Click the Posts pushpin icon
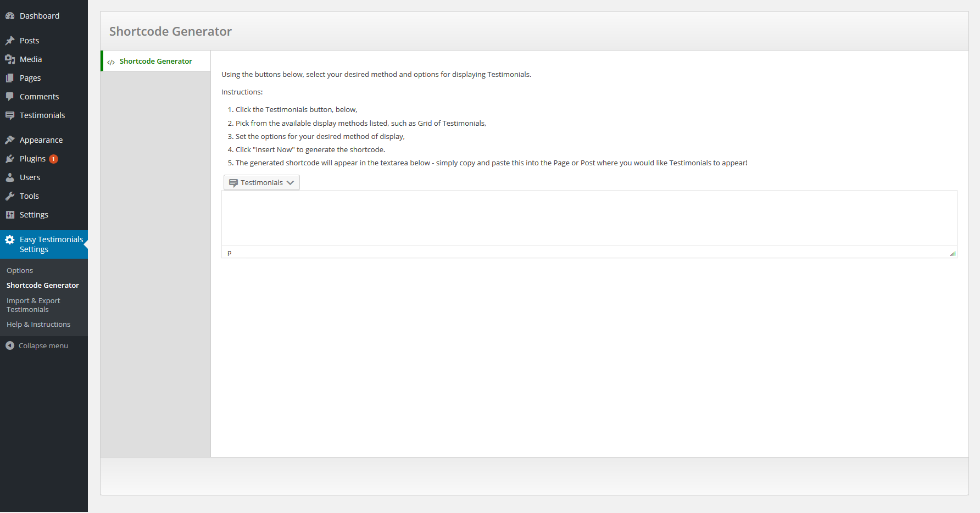Image resolution: width=980 pixels, height=513 pixels. (10, 41)
